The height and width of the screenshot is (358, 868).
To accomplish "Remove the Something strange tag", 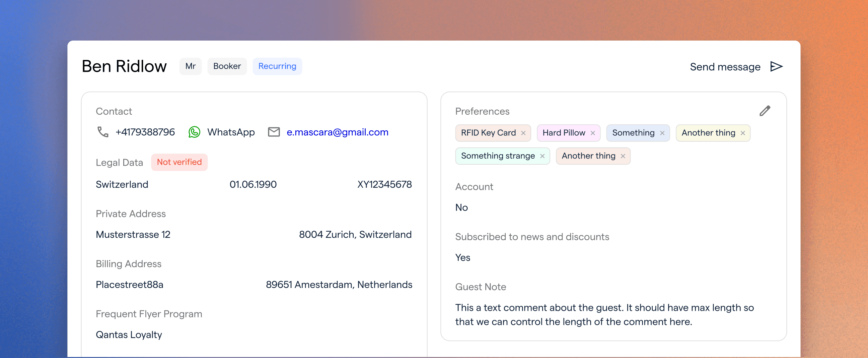I will (x=542, y=156).
